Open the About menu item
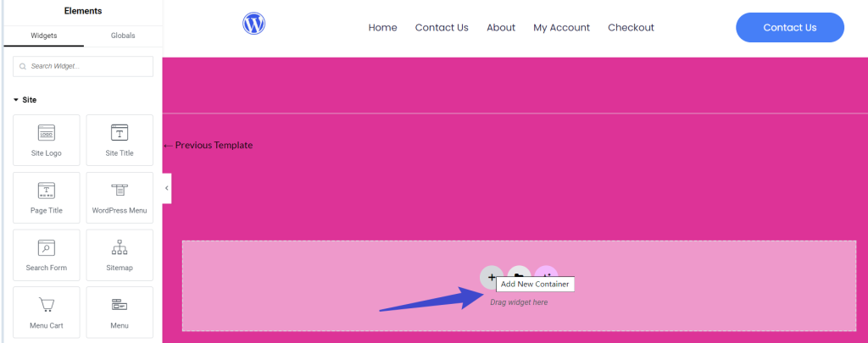Viewport: 868px width, 343px height. coord(501,28)
